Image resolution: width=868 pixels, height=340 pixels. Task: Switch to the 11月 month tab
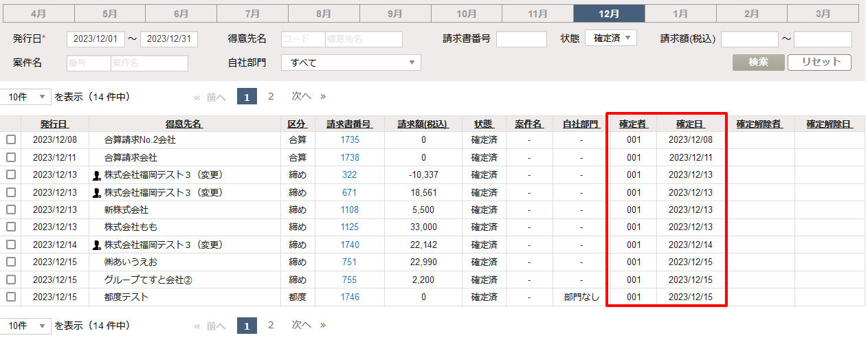[x=537, y=14]
